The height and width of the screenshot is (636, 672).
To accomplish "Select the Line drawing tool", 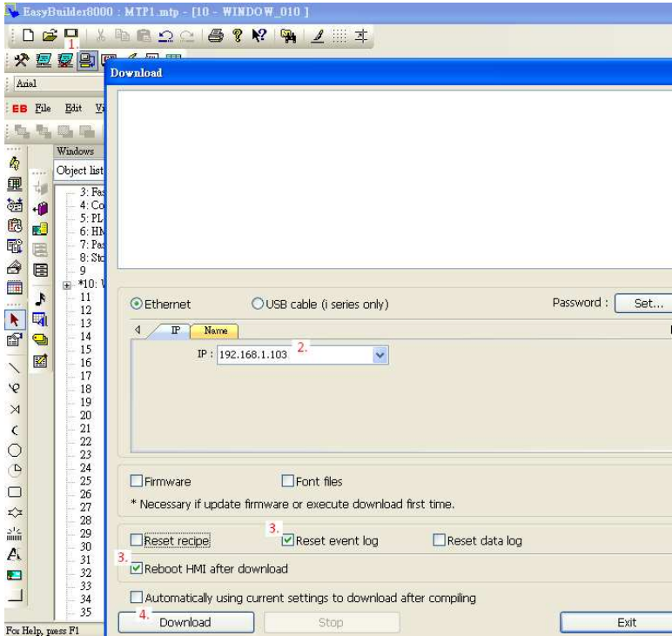I will click(x=15, y=368).
